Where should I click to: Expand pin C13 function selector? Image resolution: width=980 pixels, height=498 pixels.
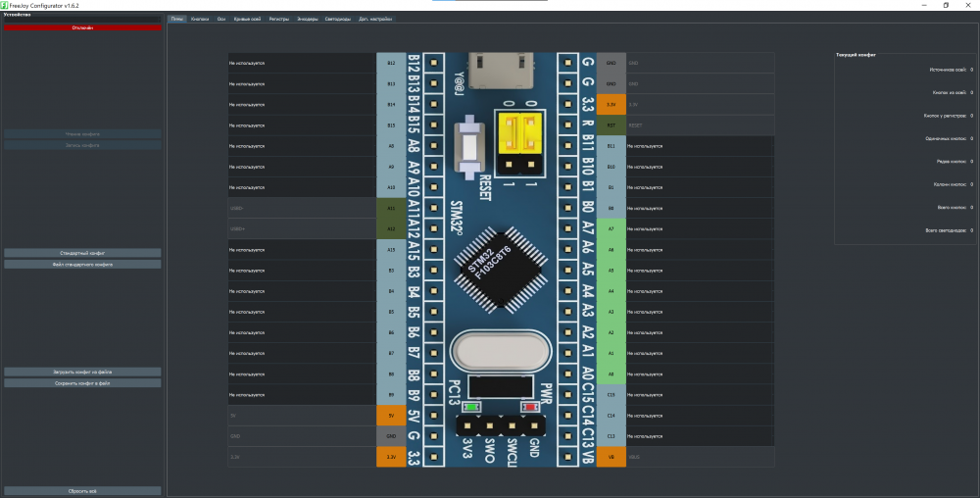[699, 435]
